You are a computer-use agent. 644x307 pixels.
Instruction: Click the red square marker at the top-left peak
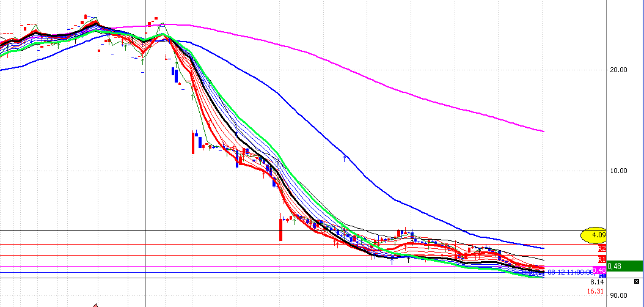click(85, 17)
